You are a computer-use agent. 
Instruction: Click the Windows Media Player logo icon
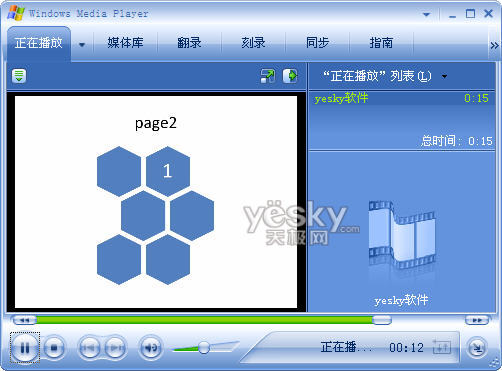click(x=16, y=13)
